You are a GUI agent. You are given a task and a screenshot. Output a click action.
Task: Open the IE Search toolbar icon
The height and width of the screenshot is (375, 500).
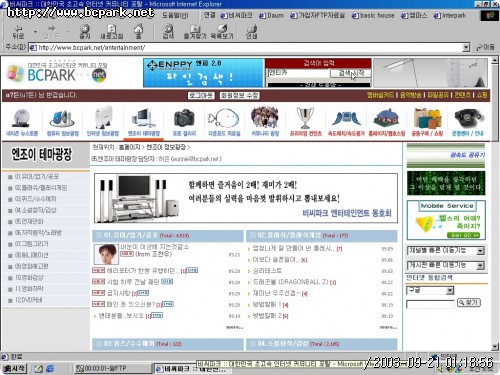[168, 32]
